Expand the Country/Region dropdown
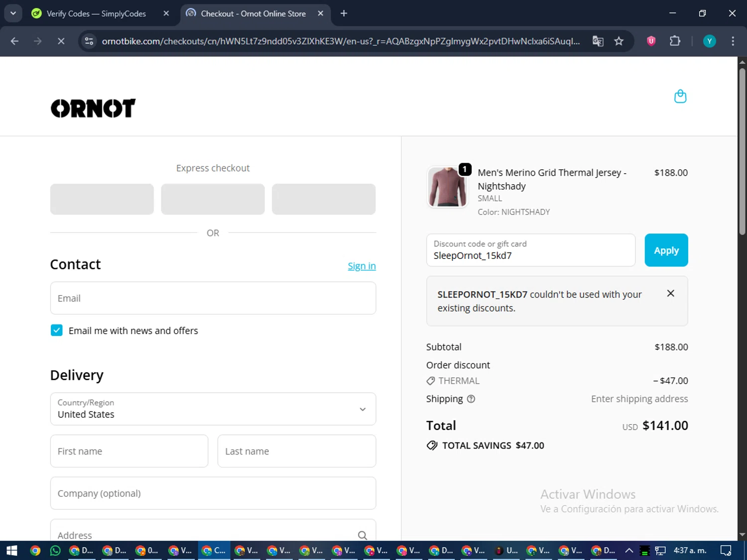747x560 pixels. [x=213, y=409]
